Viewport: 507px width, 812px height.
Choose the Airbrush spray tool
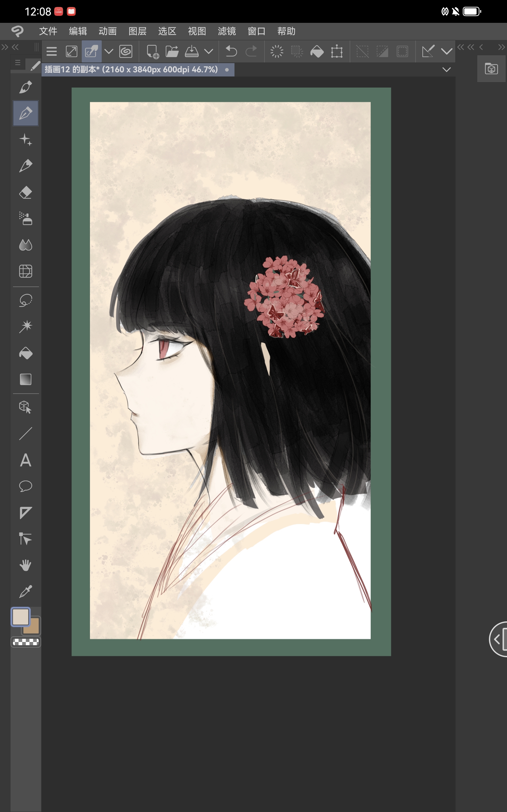tap(25, 219)
